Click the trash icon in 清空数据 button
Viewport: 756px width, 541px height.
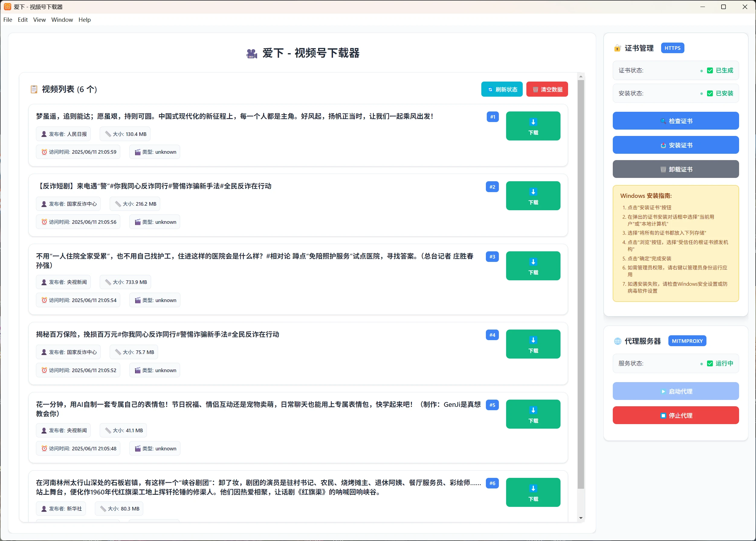pos(535,90)
